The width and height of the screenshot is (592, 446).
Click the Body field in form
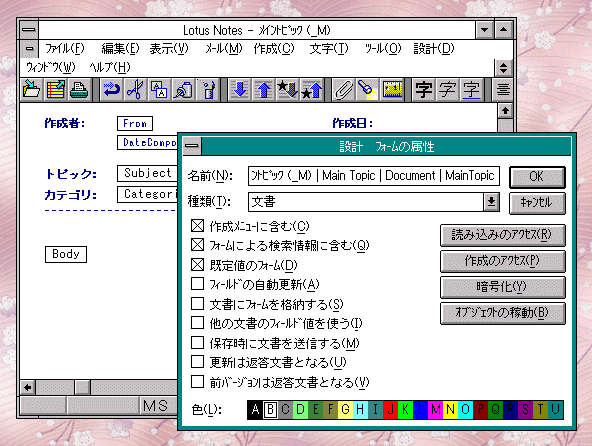66,254
